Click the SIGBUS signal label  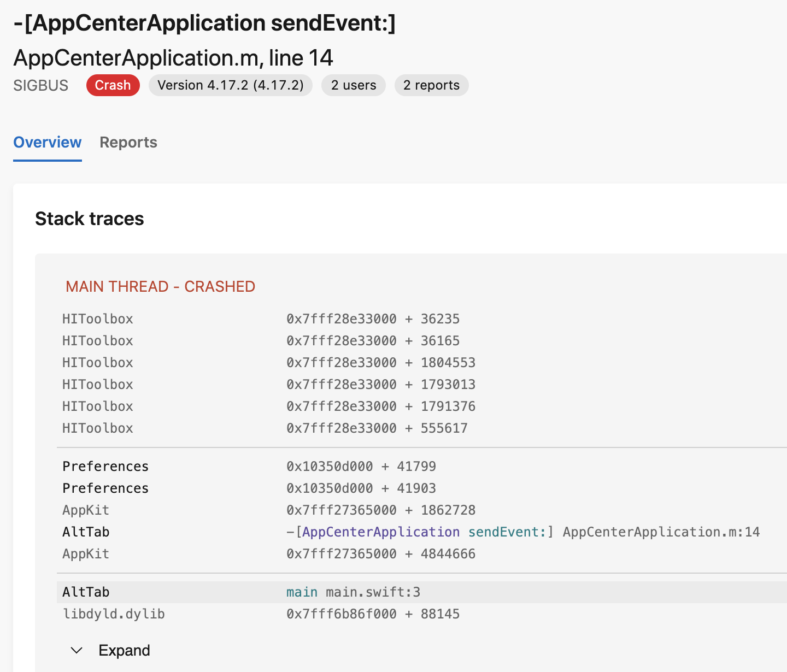coord(40,85)
